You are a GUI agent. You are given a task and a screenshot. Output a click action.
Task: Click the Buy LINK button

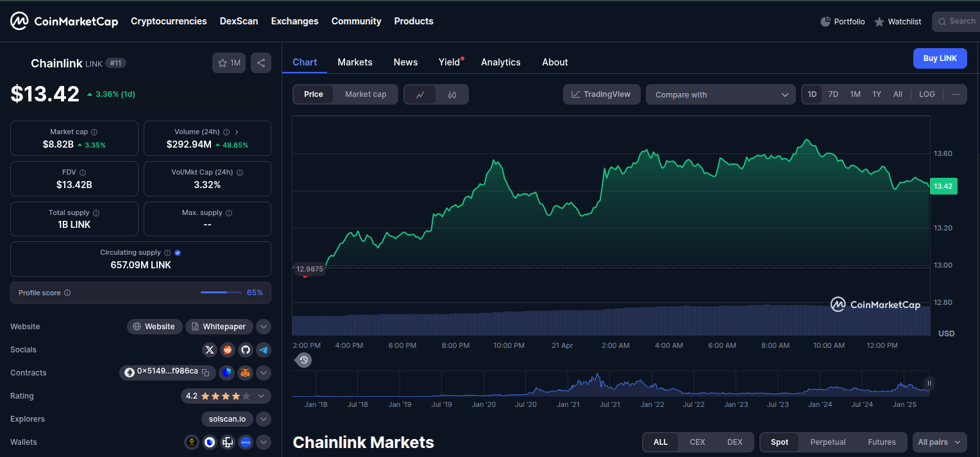tap(940, 58)
